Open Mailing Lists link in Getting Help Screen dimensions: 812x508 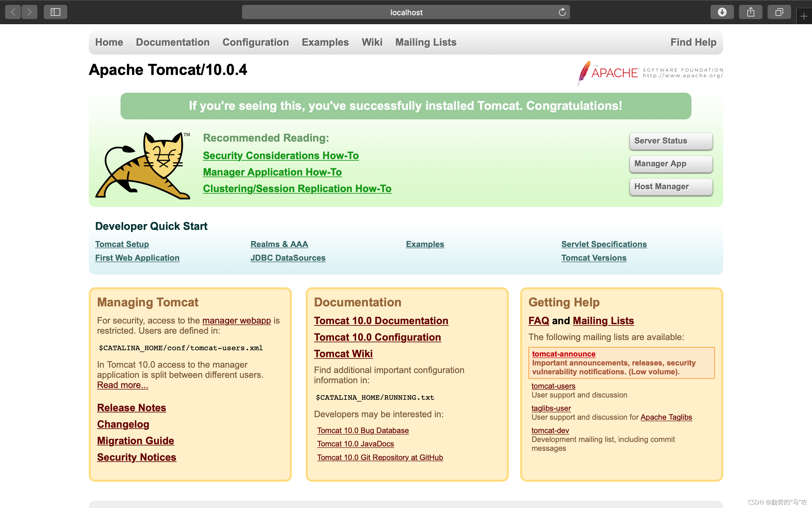pyautogui.click(x=603, y=321)
